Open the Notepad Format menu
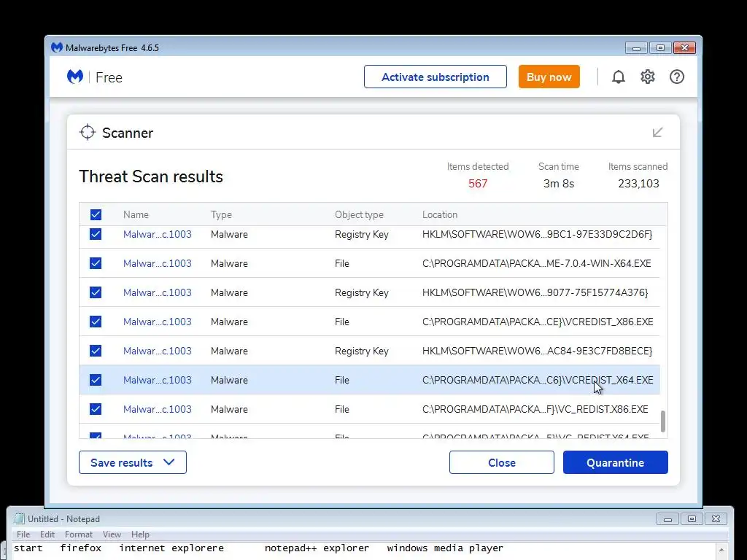 click(x=79, y=534)
